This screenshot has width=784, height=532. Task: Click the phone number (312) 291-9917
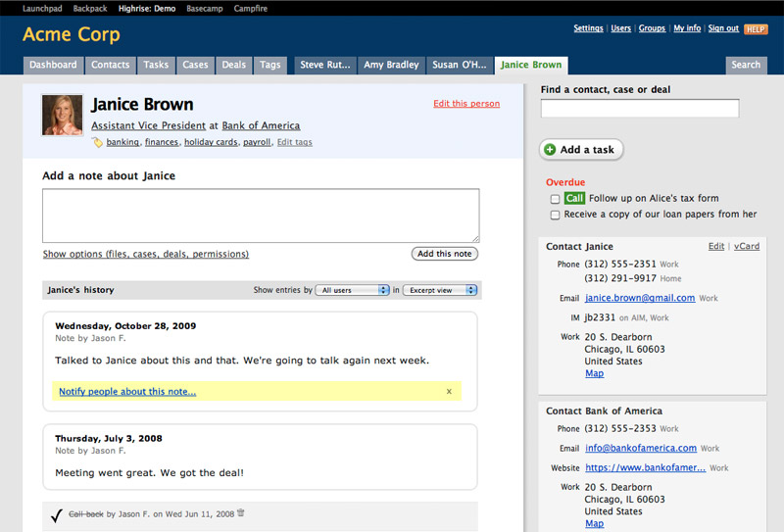[x=620, y=278]
